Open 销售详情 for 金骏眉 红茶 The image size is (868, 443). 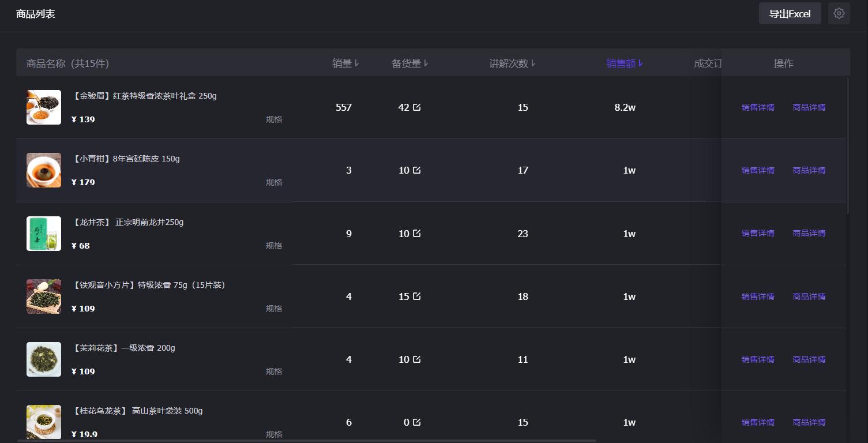(x=758, y=107)
